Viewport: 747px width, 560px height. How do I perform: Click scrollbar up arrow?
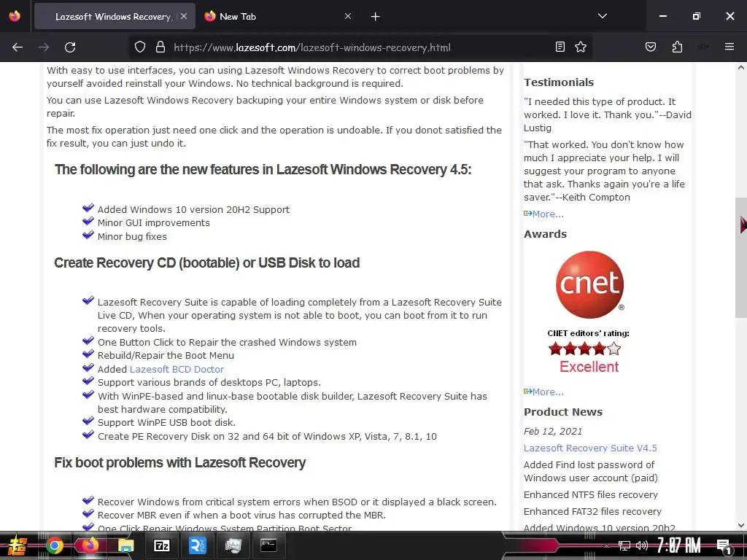pyautogui.click(x=741, y=68)
